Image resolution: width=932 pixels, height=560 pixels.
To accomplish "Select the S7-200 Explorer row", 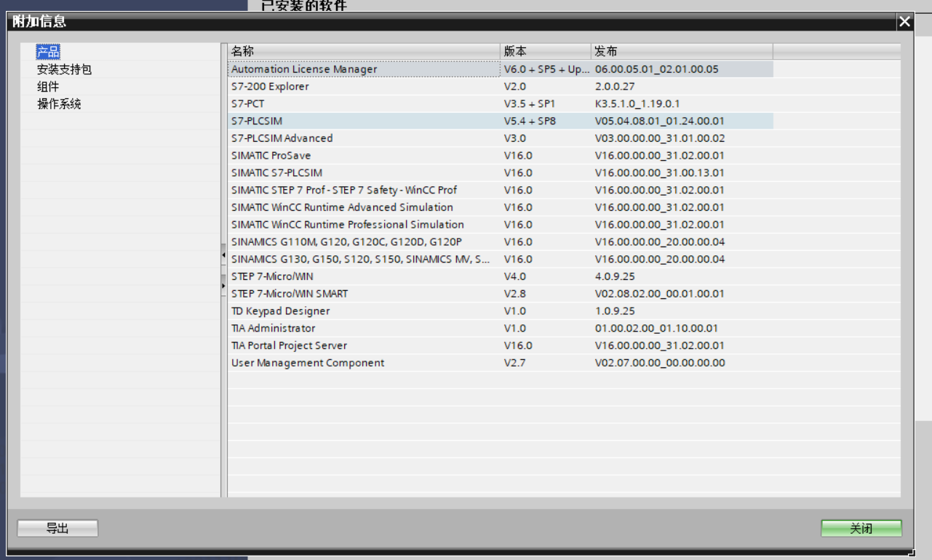I will coord(270,87).
